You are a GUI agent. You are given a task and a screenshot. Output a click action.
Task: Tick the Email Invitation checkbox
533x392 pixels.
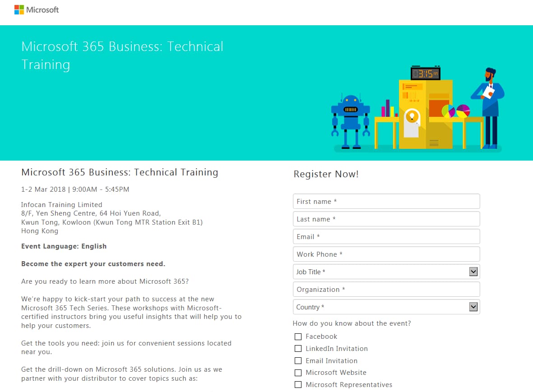pyautogui.click(x=298, y=361)
